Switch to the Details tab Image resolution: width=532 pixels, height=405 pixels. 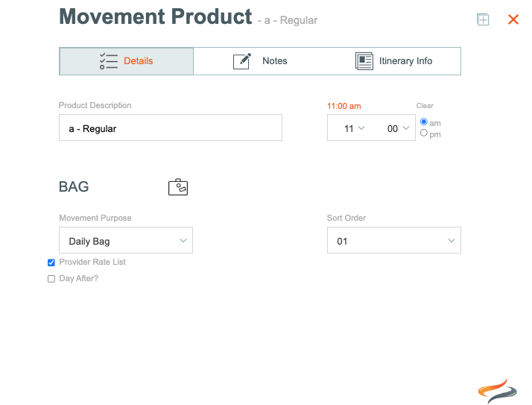click(126, 61)
